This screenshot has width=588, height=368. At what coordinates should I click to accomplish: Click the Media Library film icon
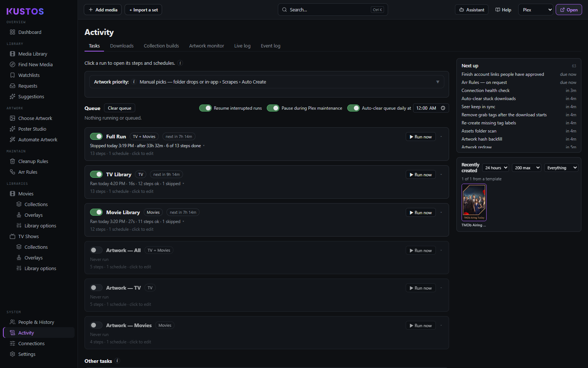pos(12,54)
